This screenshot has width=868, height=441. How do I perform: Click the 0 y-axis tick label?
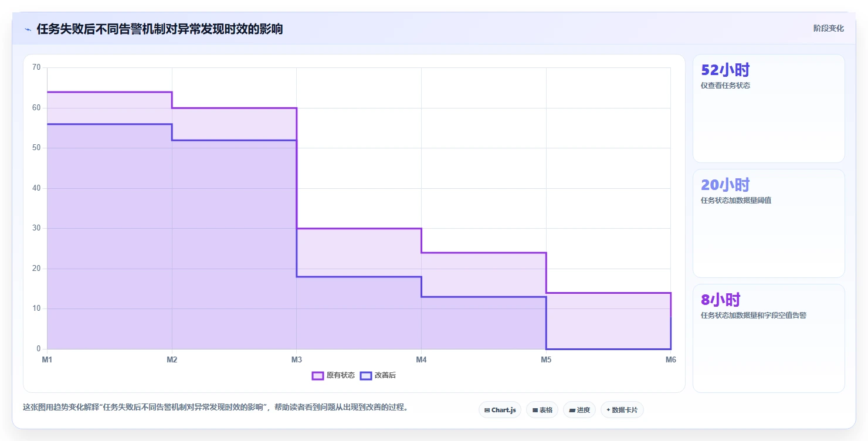39,349
